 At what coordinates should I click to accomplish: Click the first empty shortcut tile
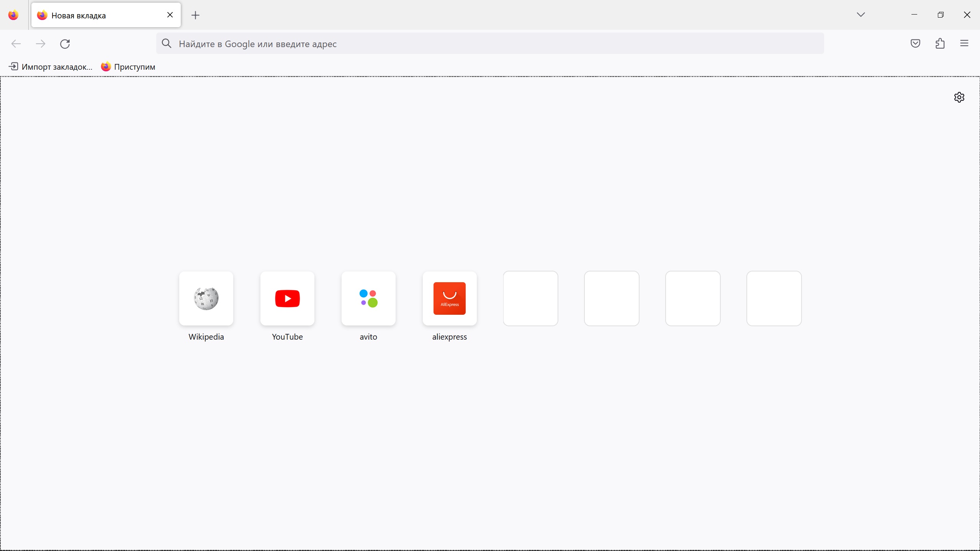click(x=530, y=299)
